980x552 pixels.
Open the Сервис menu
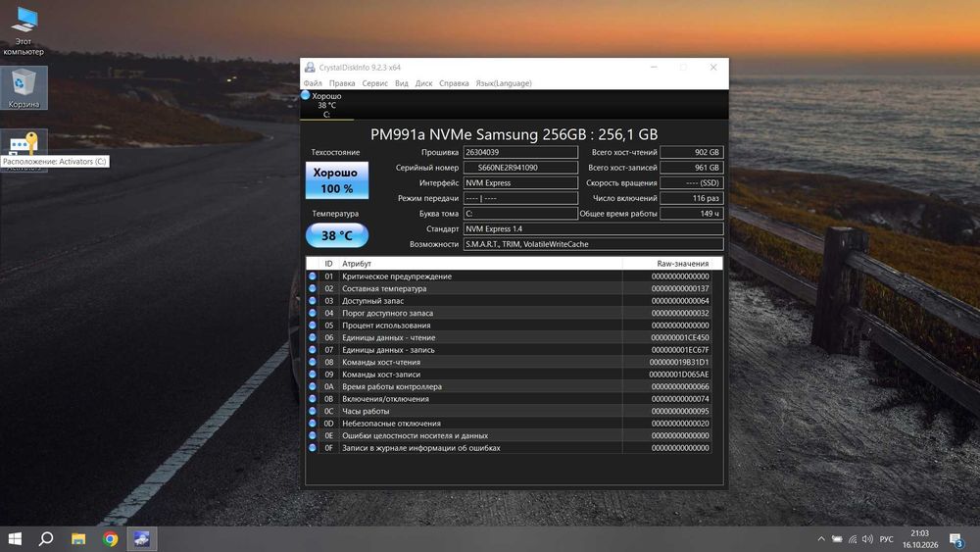375,83
